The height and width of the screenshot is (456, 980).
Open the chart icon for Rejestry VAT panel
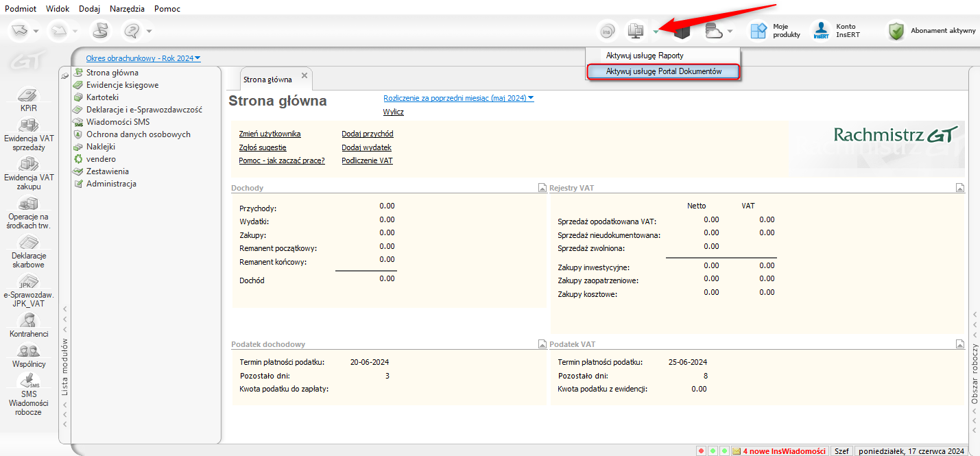click(x=960, y=187)
